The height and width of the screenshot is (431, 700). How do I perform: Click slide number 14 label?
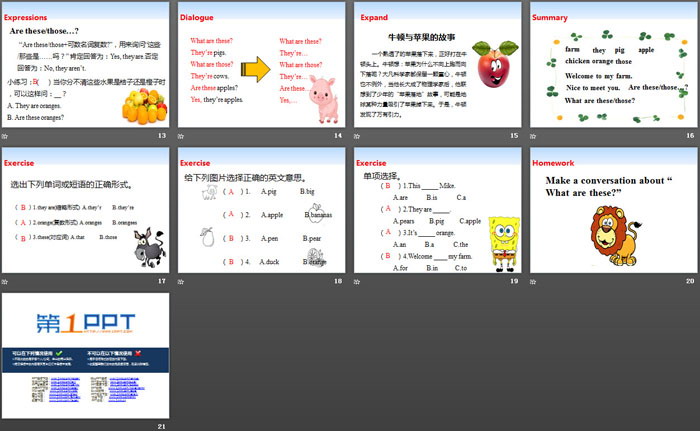coord(338,135)
